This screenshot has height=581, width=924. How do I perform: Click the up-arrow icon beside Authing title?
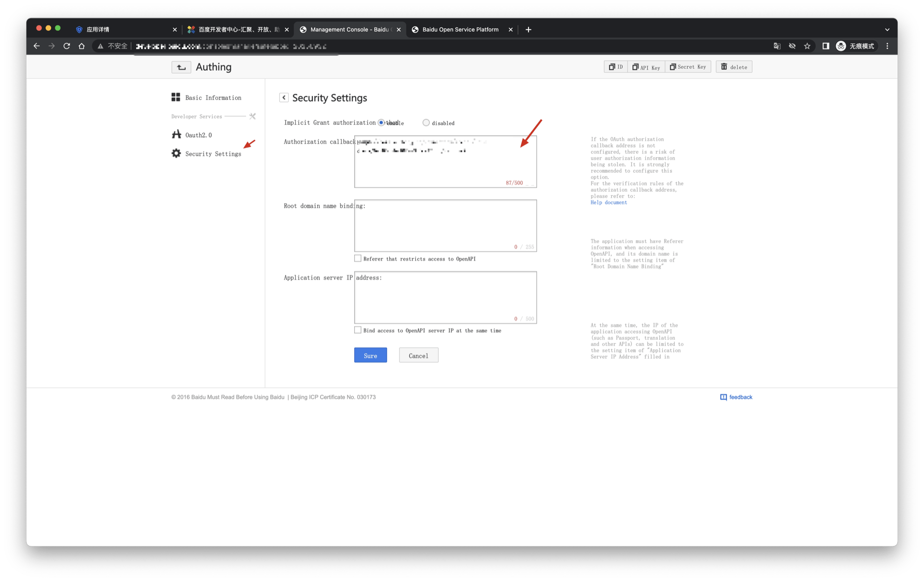point(181,67)
